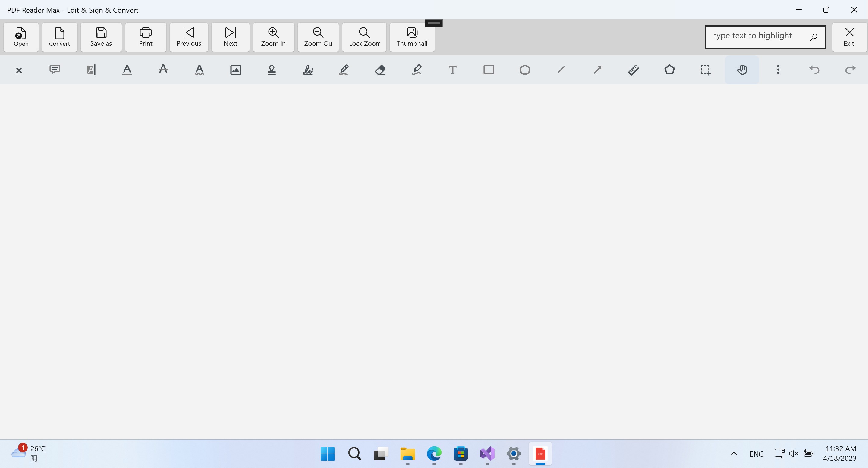The width and height of the screenshot is (868, 468).
Task: Open the three-dot more options menu
Action: click(778, 70)
